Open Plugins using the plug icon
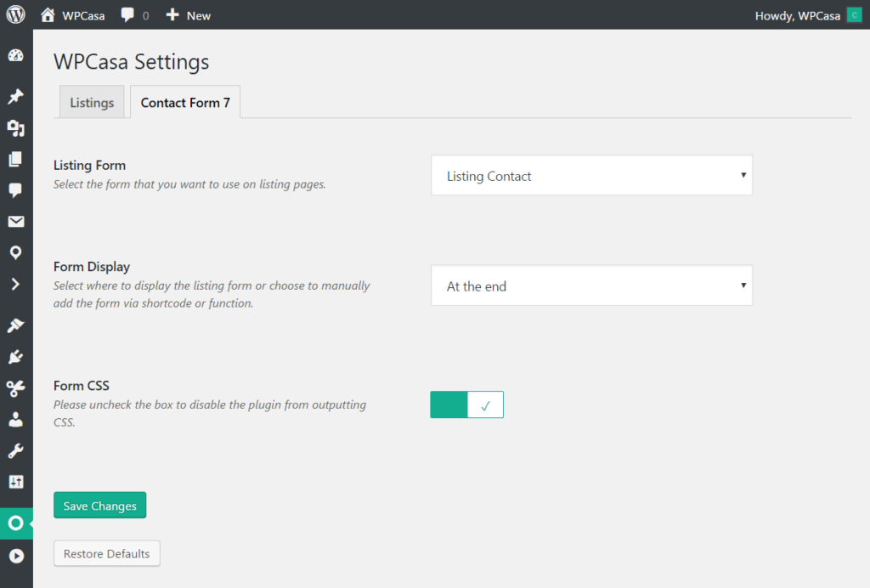The height and width of the screenshot is (588, 870). (x=16, y=356)
